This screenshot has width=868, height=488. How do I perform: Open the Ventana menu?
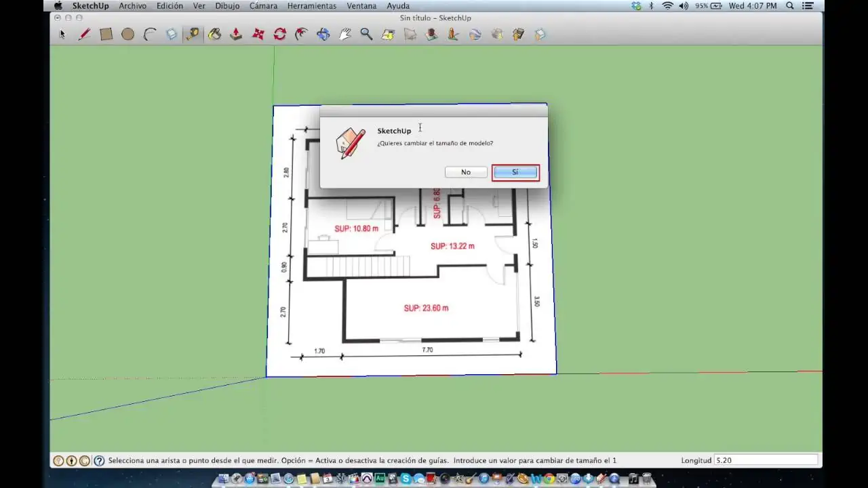point(361,5)
